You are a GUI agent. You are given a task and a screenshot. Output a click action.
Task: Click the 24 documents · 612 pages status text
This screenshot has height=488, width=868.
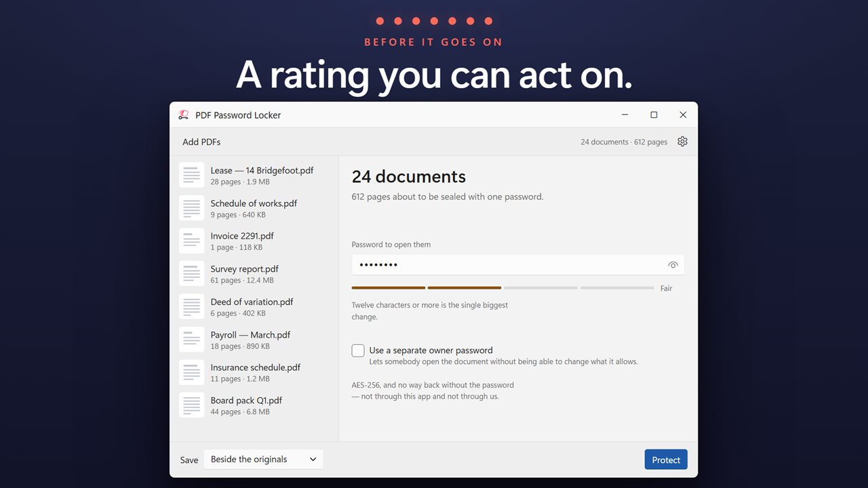point(624,142)
